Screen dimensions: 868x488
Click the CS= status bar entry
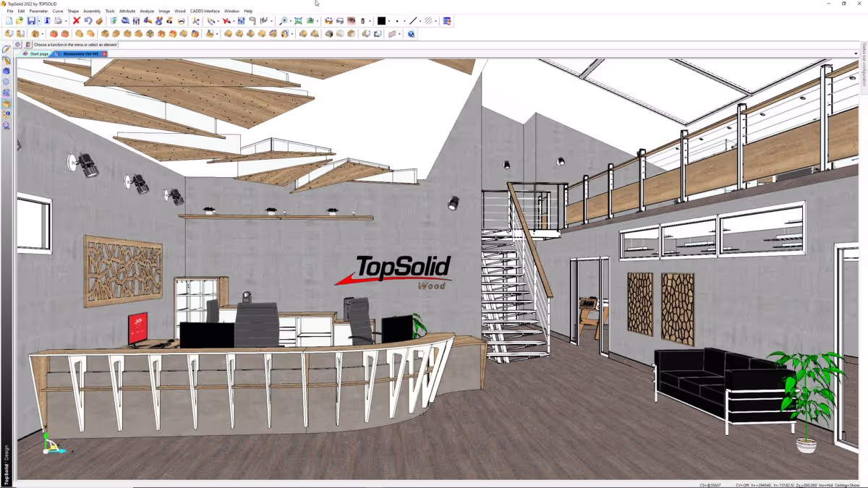711,484
